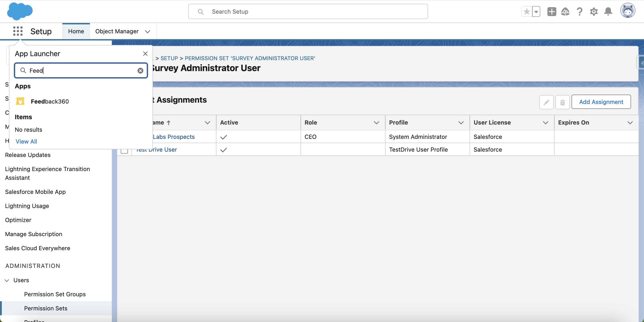Viewport: 644px width, 322px height.
Task: Click the Add Assignment button
Action: pyautogui.click(x=601, y=102)
